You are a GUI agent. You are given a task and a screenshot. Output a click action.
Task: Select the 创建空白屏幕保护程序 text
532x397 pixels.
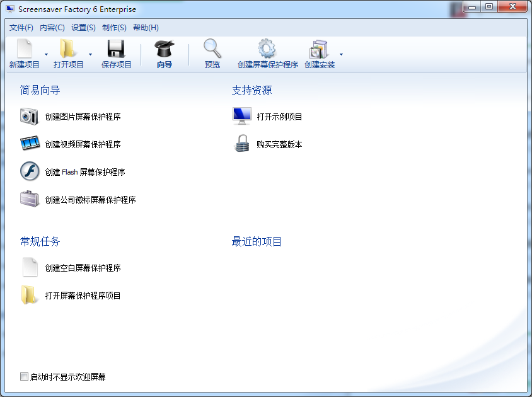pos(83,268)
